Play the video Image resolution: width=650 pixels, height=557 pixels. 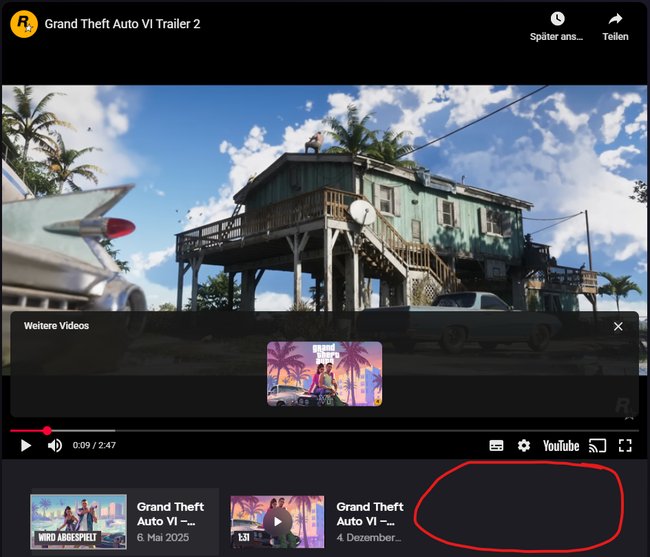[26, 446]
